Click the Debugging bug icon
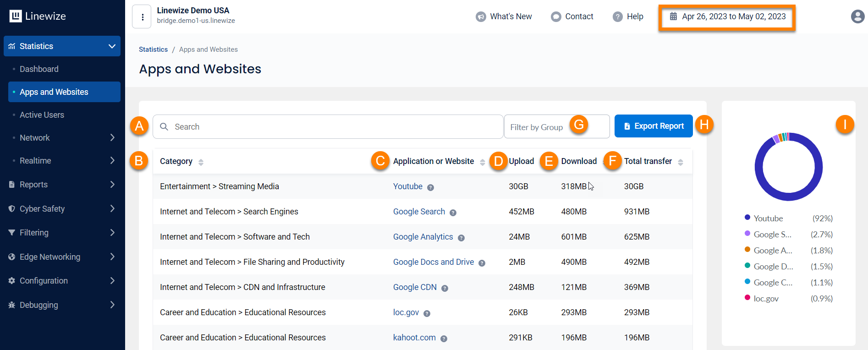This screenshot has width=868, height=350. tap(12, 305)
